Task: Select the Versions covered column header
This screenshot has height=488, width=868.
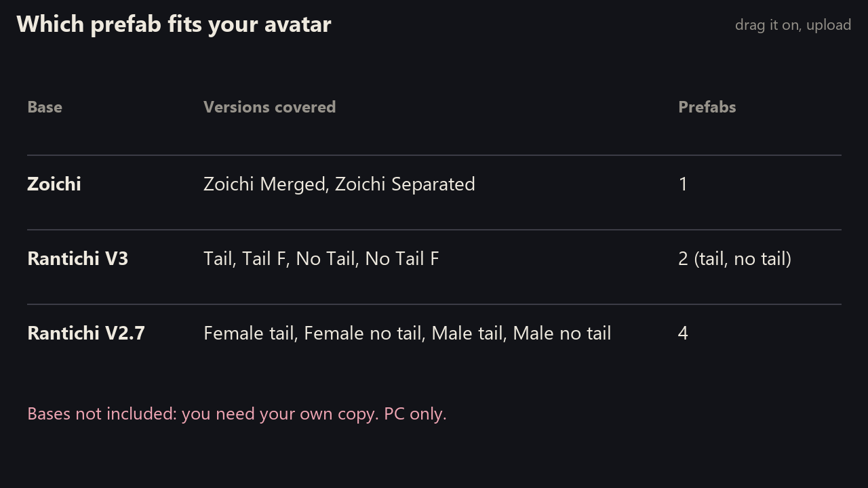Action: (269, 107)
